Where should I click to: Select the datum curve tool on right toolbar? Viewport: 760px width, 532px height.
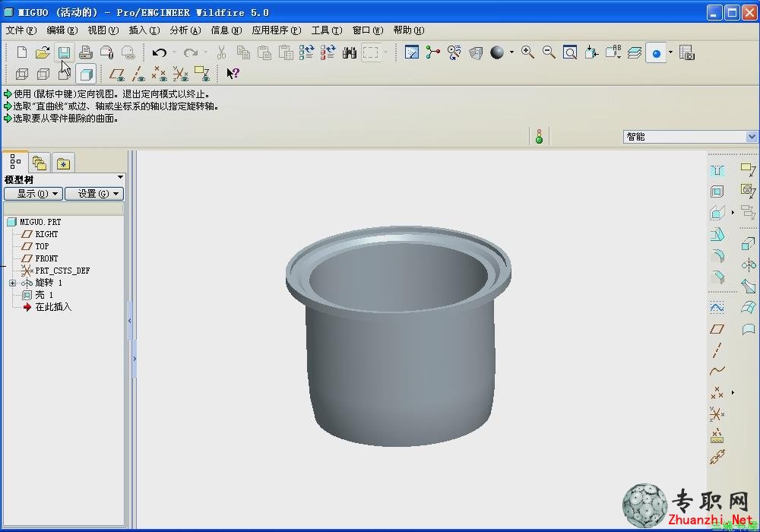click(717, 371)
